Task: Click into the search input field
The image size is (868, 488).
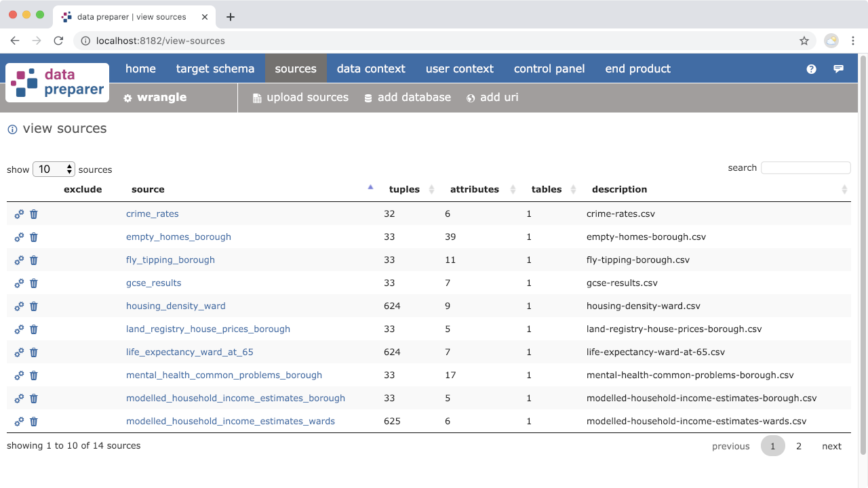Action: pyautogui.click(x=806, y=168)
